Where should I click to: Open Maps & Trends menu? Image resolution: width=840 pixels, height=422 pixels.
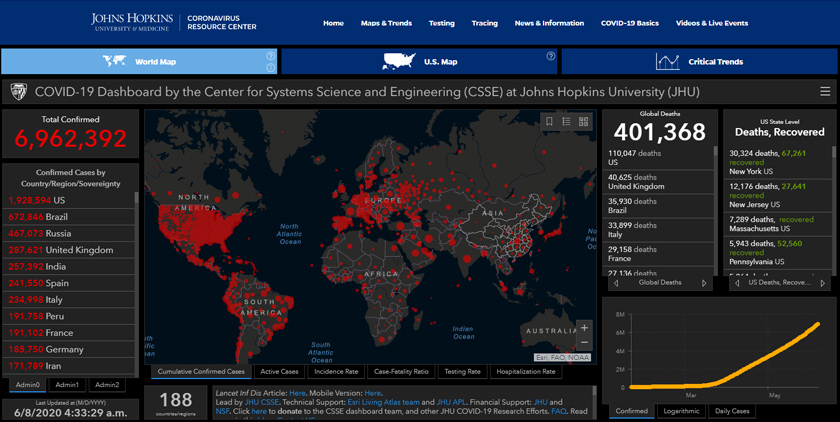(x=386, y=23)
